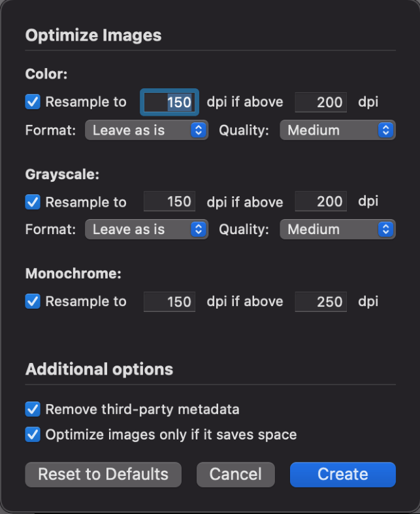Open Color Format dropdown
The image size is (420, 514).
tap(146, 130)
